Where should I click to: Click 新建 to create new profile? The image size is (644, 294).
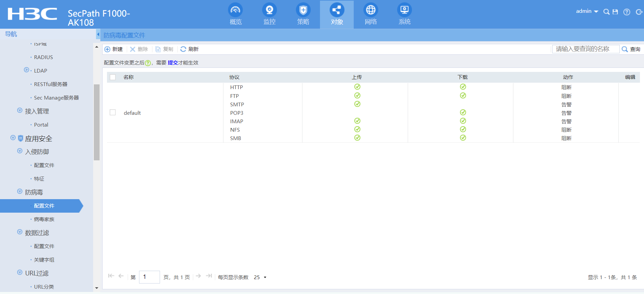click(114, 49)
